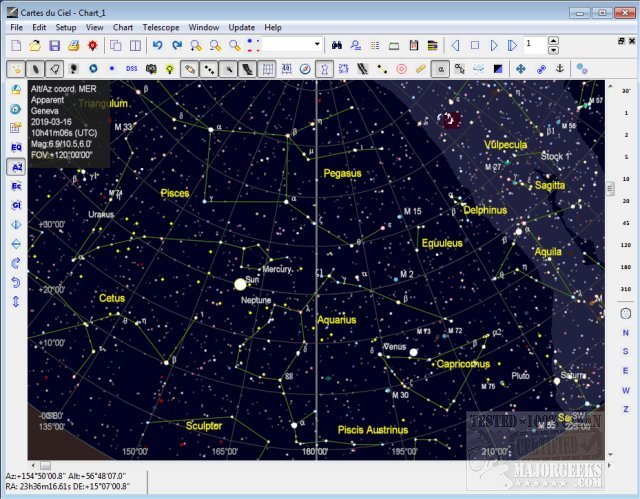Open the binoculars search icon
This screenshot has width=640, height=499.
338,46
